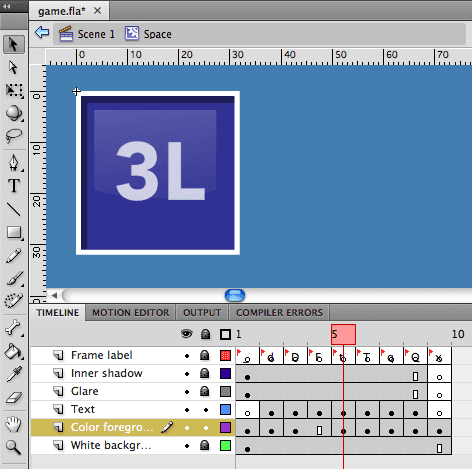This screenshot has height=469, width=472.
Task: Lock all layers via padlock header
Action: coord(206,334)
